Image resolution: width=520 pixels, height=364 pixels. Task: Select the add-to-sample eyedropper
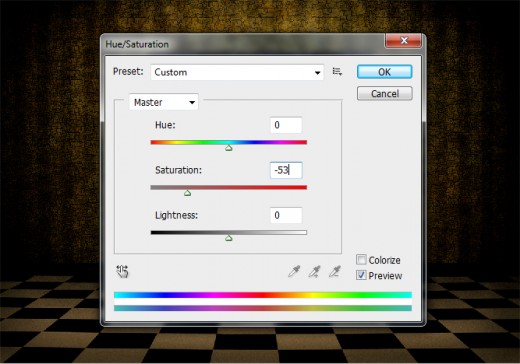(x=314, y=271)
